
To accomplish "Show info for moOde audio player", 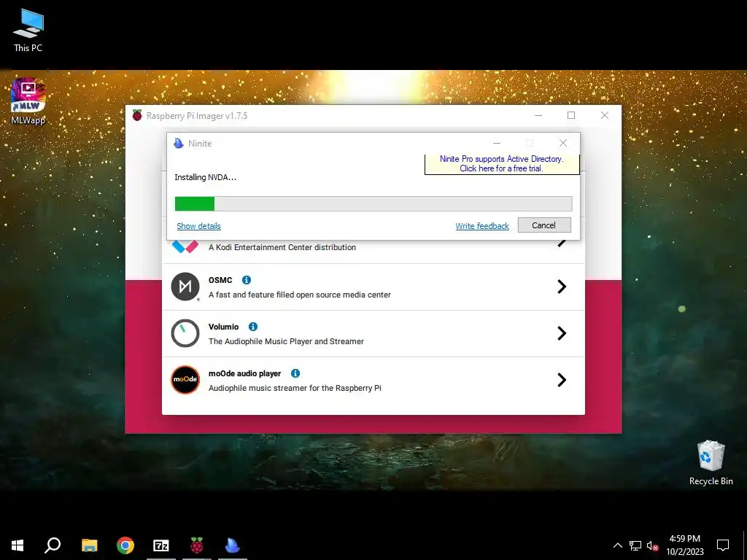I will click(295, 373).
